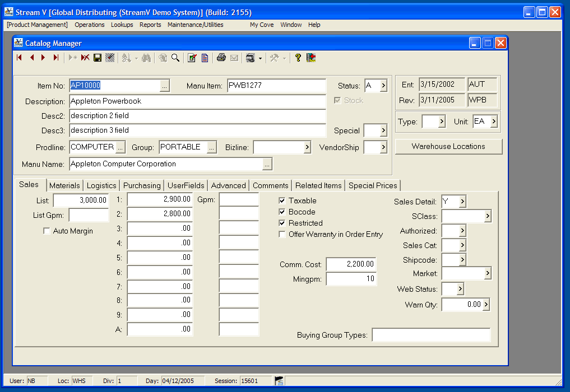The height and width of the screenshot is (392, 570).
Task: Click the Description field Appleton Powerbook
Action: [197, 101]
